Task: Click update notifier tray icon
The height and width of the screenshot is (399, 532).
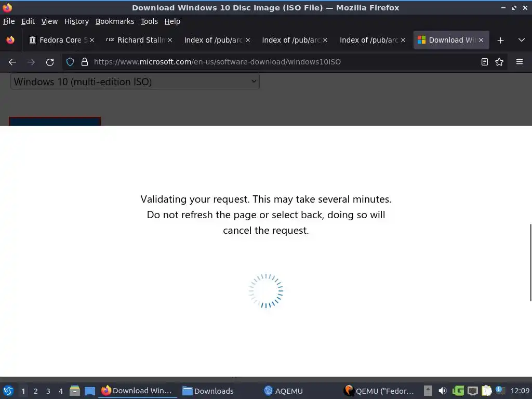Action: click(x=500, y=390)
